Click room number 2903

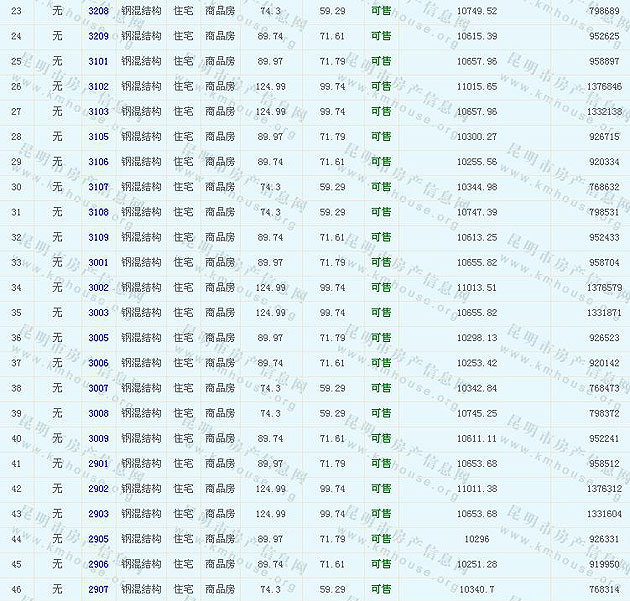click(x=98, y=514)
